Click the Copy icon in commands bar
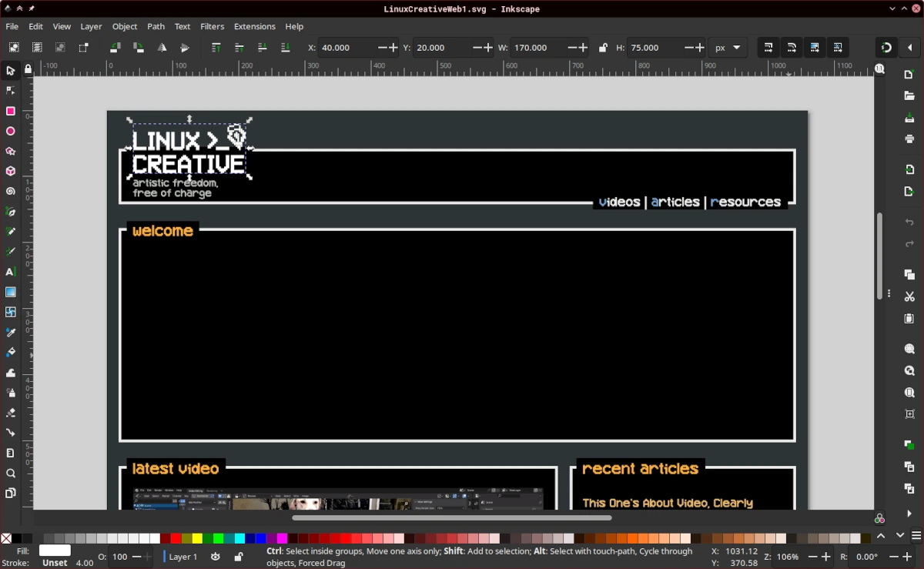 [x=909, y=275]
